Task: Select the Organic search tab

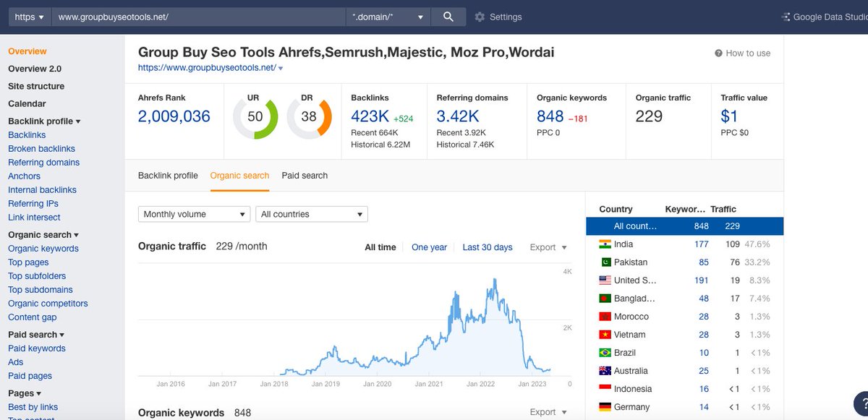Action: click(x=239, y=176)
